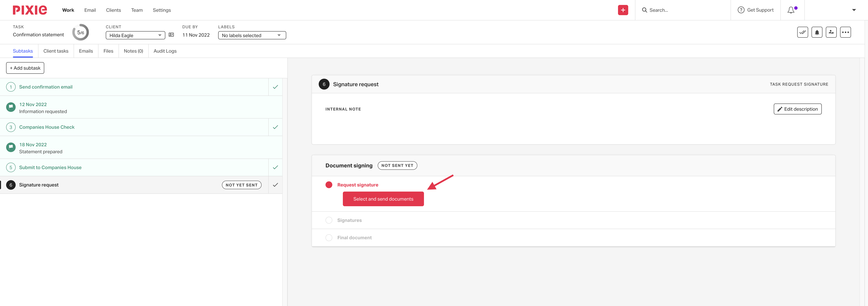
Task: Click the Edit description button
Action: pos(797,109)
